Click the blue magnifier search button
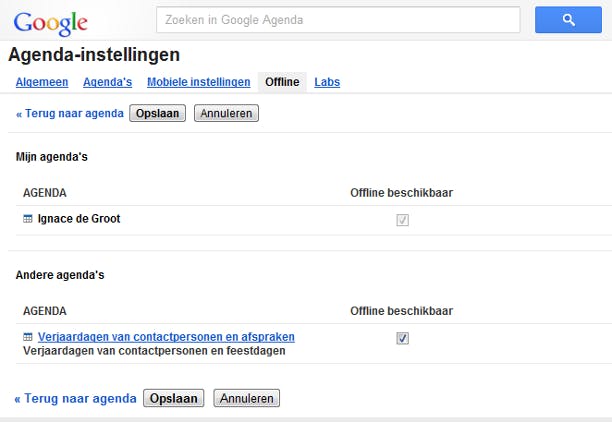The width and height of the screenshot is (612, 422). pos(568,20)
